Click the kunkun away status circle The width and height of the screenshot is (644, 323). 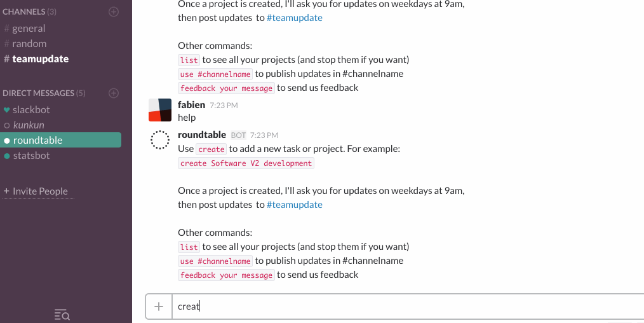[x=6, y=125]
